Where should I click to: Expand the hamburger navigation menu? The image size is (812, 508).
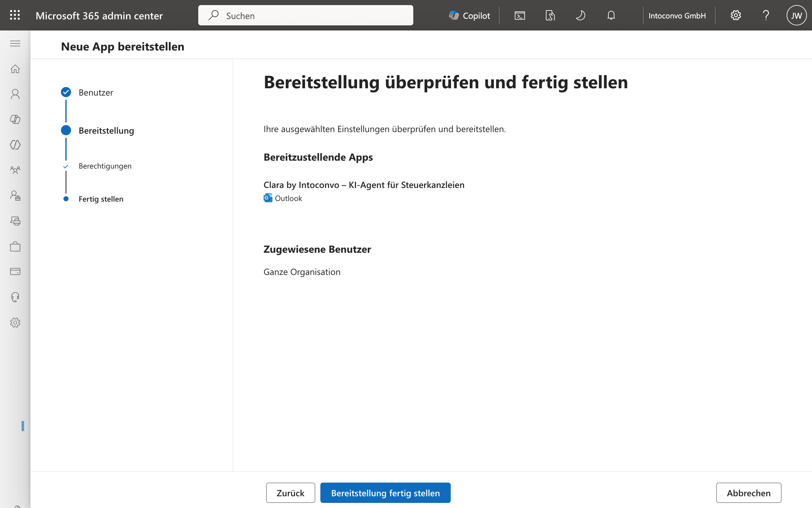pyautogui.click(x=15, y=44)
